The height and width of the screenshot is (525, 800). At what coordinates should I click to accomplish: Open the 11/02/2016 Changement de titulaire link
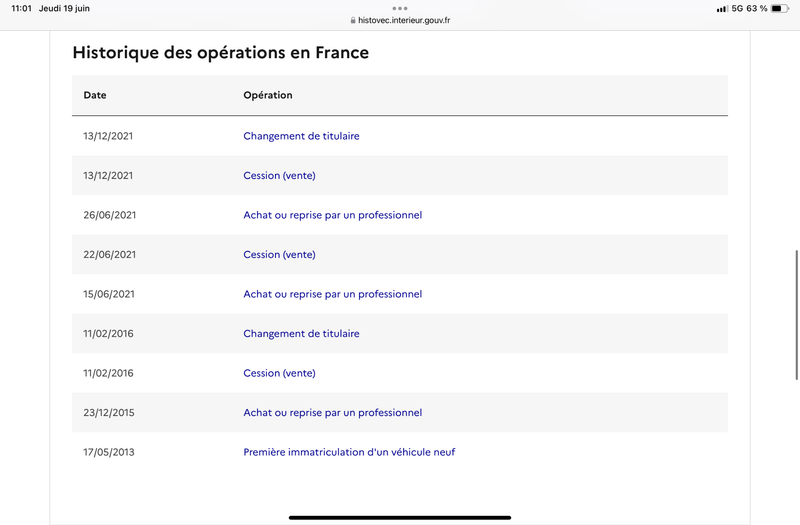(301, 333)
